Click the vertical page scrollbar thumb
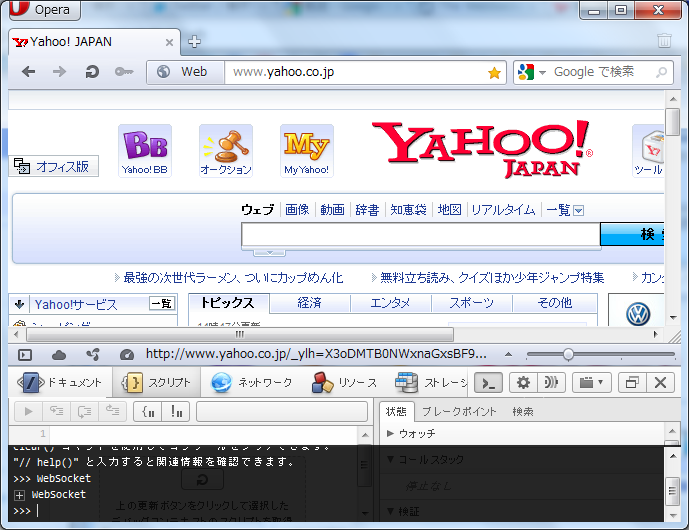Image resolution: width=689 pixels, height=530 pixels. (x=673, y=122)
